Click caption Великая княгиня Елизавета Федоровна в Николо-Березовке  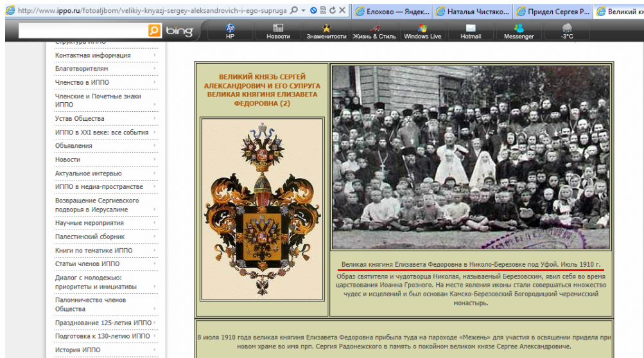tap(471, 264)
